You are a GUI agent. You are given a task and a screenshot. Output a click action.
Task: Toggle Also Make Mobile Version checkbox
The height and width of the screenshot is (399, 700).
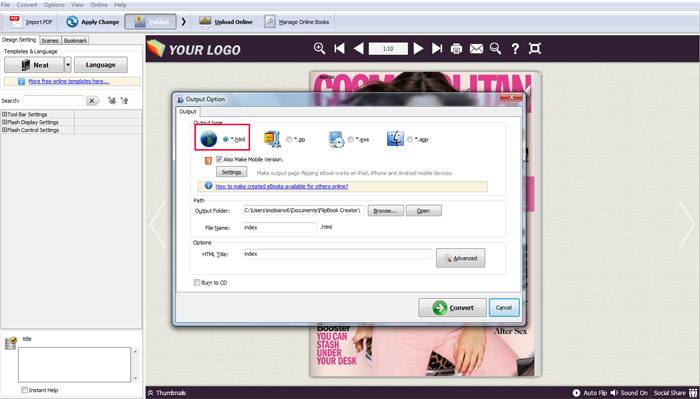click(219, 159)
